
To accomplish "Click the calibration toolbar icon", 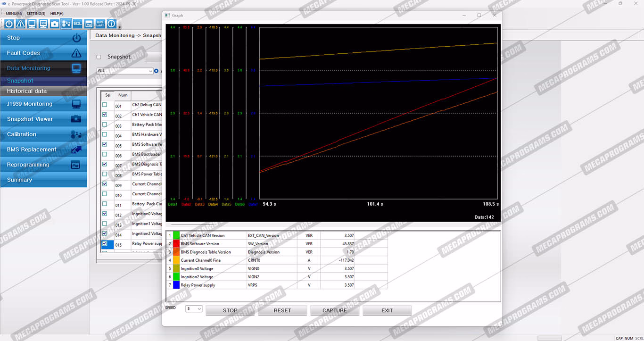I will coord(66,24).
